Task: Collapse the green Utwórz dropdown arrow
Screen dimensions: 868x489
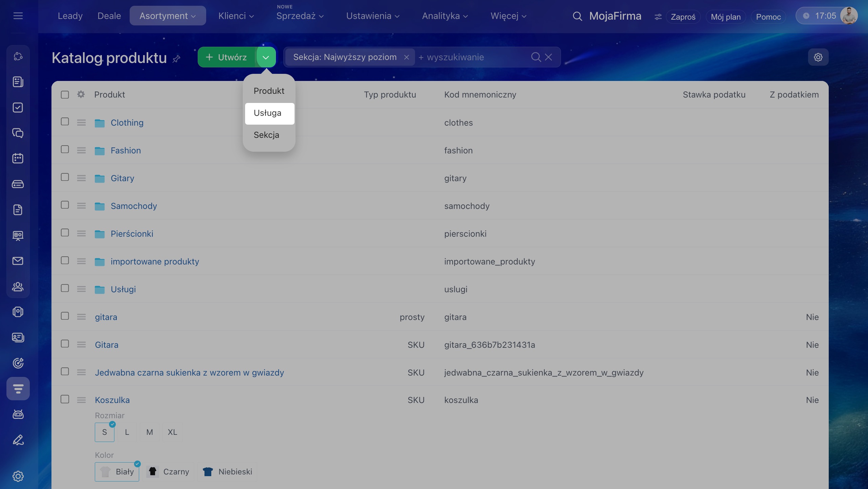Action: point(266,57)
